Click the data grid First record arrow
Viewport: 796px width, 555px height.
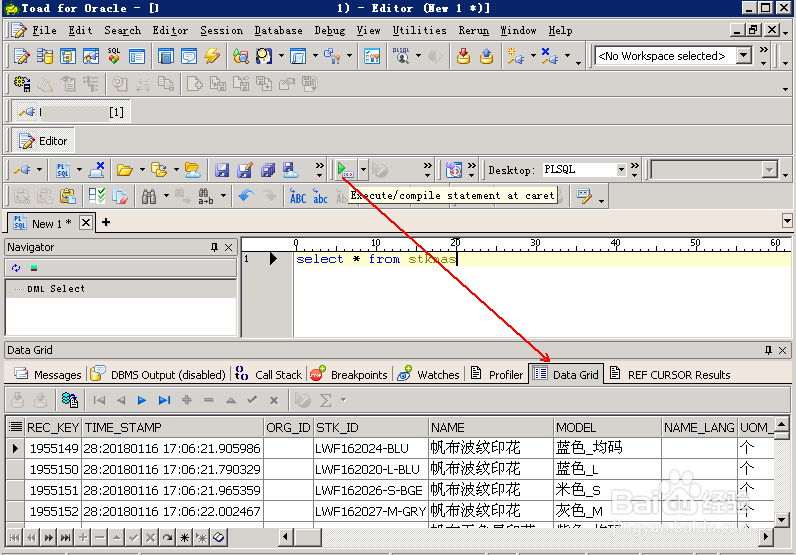(x=99, y=400)
